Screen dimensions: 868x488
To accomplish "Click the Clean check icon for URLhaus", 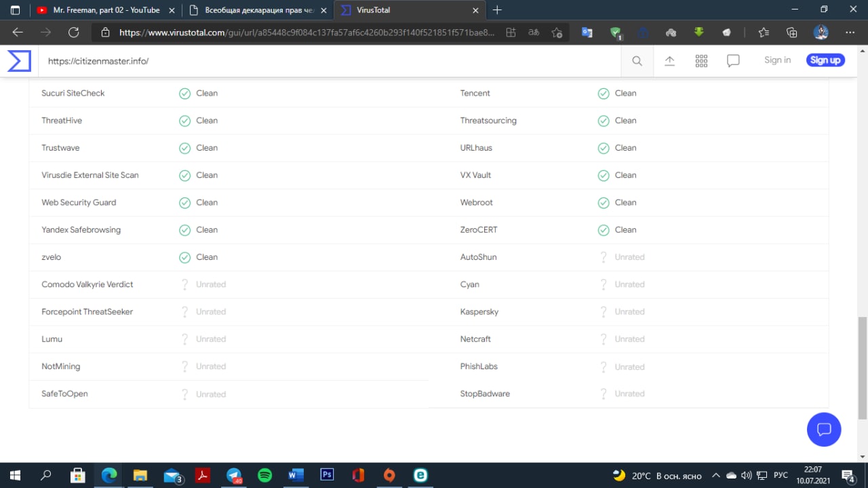I will (x=604, y=148).
